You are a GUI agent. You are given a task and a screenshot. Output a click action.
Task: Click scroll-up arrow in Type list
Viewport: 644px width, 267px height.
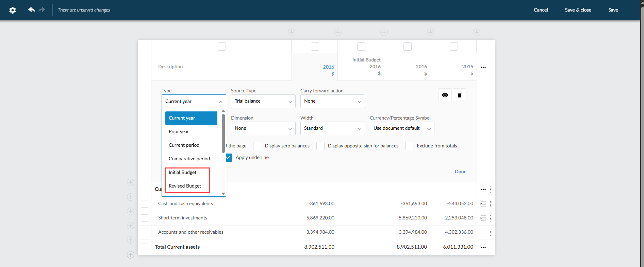coord(224,111)
